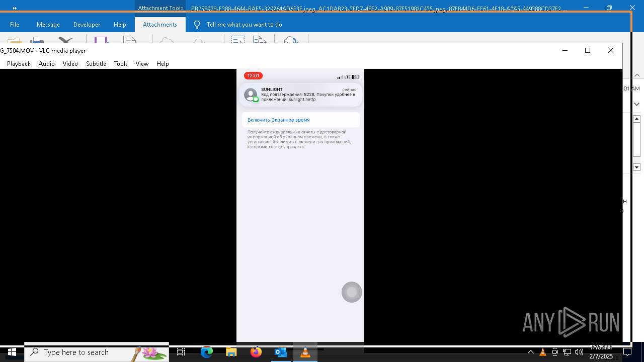Close the VLC media player window

pyautogui.click(x=611, y=50)
